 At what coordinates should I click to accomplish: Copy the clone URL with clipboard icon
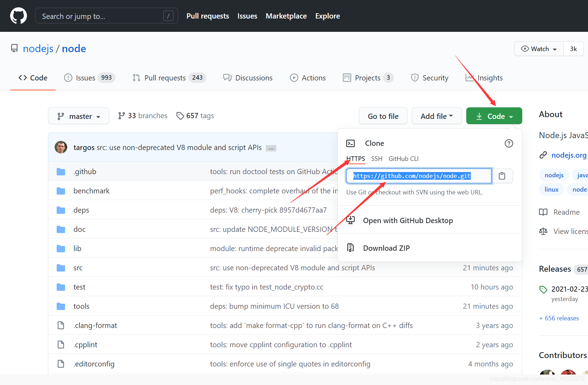pos(502,176)
